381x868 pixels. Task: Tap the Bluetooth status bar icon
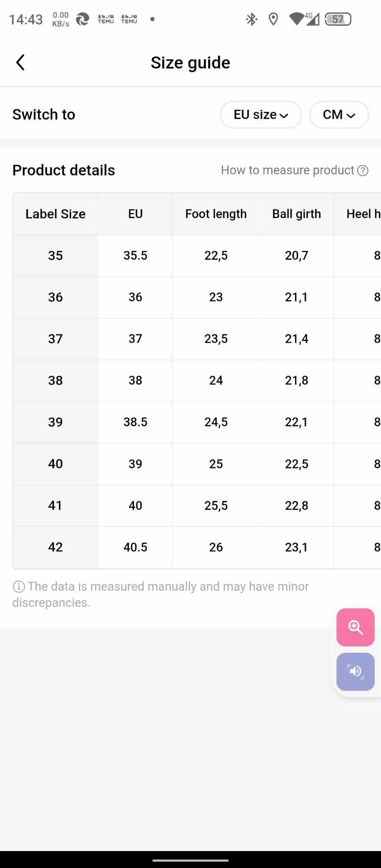[x=252, y=19]
